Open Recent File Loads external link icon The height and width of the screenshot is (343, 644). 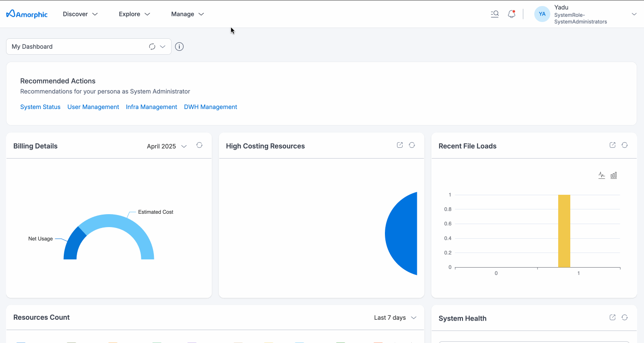(612, 145)
